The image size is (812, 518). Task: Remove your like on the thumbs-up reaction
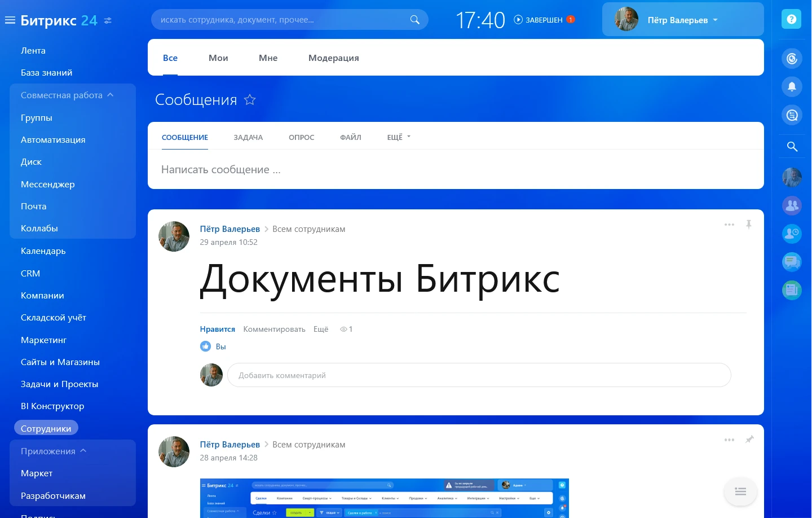[x=205, y=346]
